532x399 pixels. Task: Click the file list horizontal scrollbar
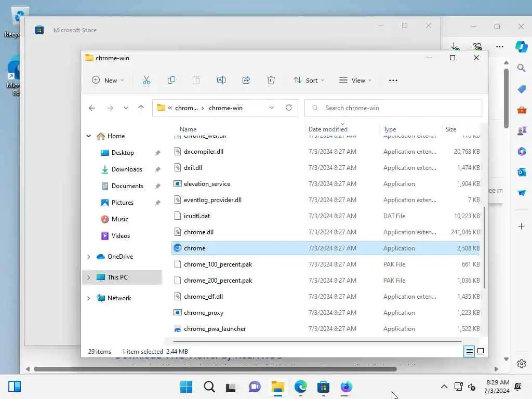[x=317, y=341]
